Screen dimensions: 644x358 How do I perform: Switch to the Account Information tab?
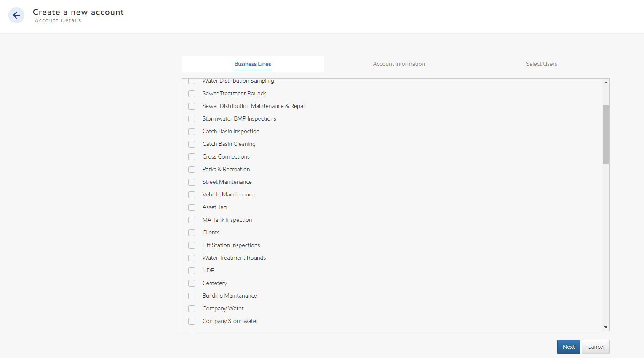point(398,64)
